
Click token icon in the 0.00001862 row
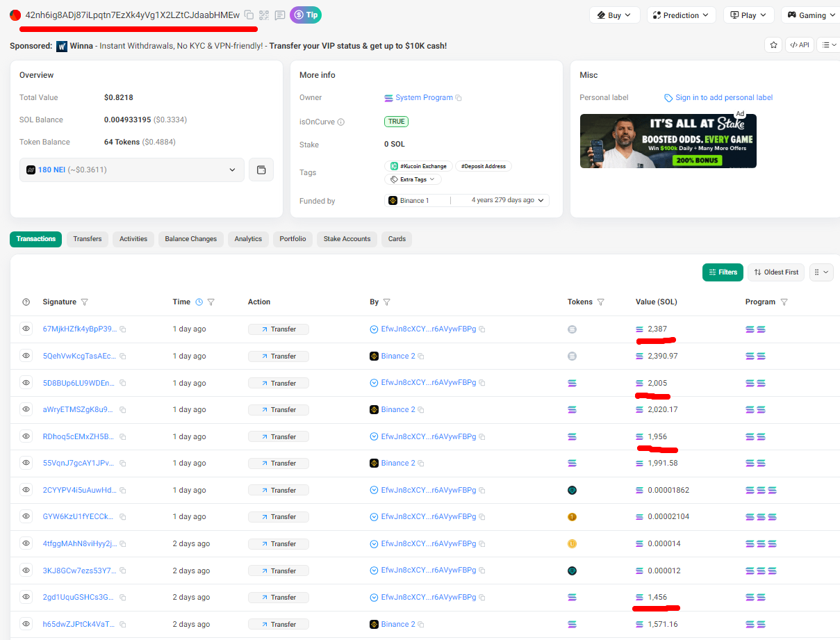[573, 490]
